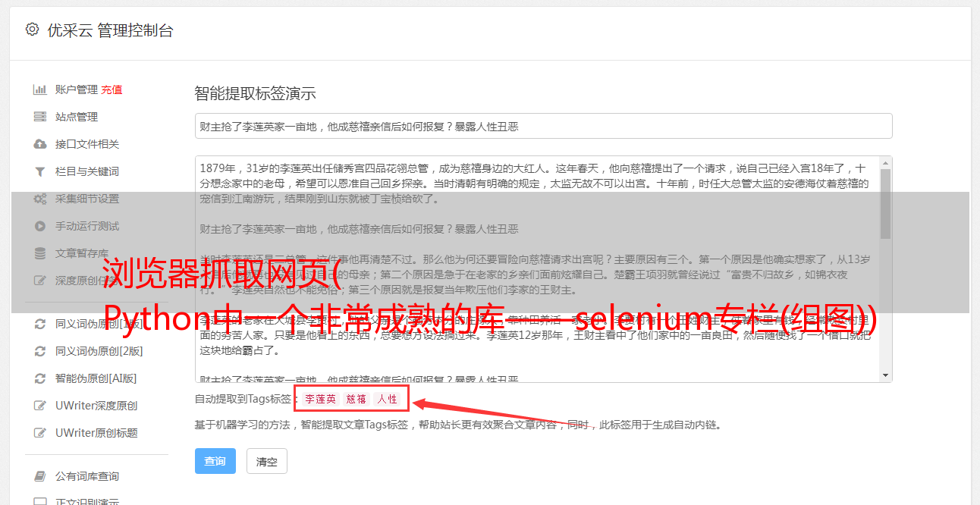
Task: Click the bar chart icon for 账户管理
Action: 40,89
